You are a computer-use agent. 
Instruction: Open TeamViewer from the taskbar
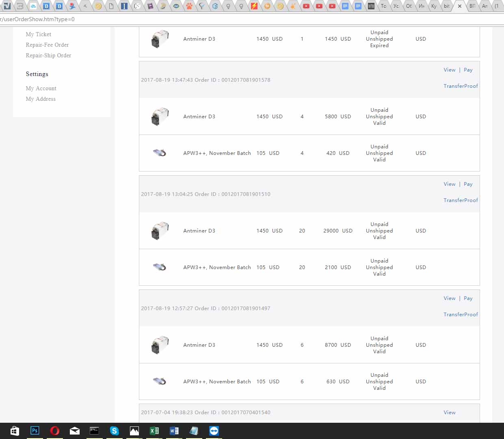point(214,430)
